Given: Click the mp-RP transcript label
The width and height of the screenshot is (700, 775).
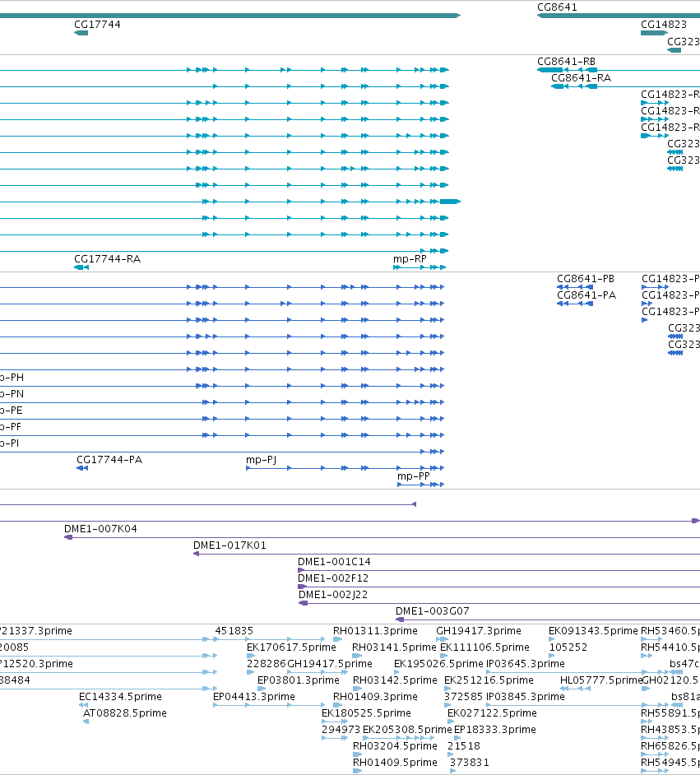Looking at the screenshot, I should click(410, 258).
